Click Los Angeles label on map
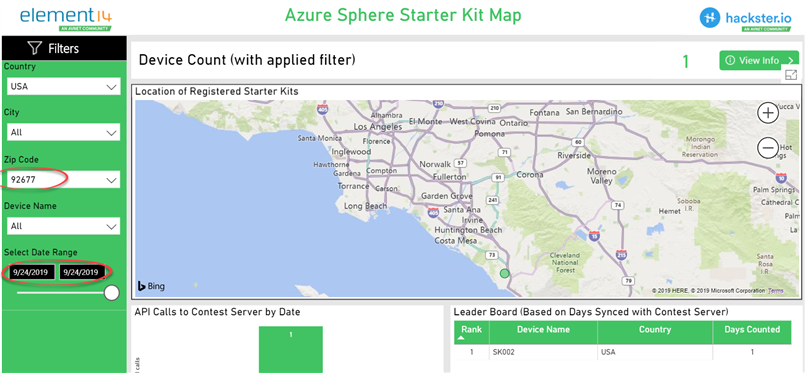Viewport: 805px width, 373px height. tap(378, 127)
